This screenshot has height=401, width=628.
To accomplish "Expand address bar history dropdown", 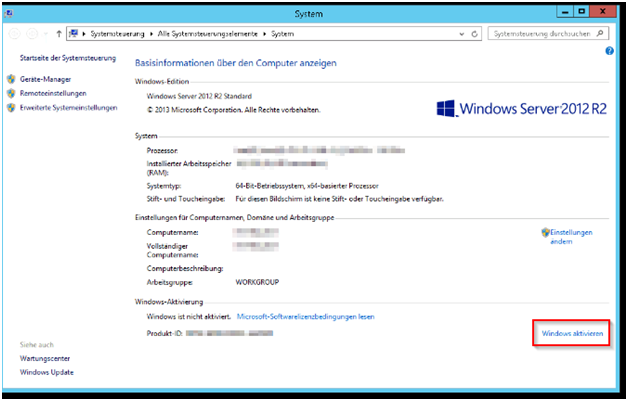I will [x=462, y=34].
